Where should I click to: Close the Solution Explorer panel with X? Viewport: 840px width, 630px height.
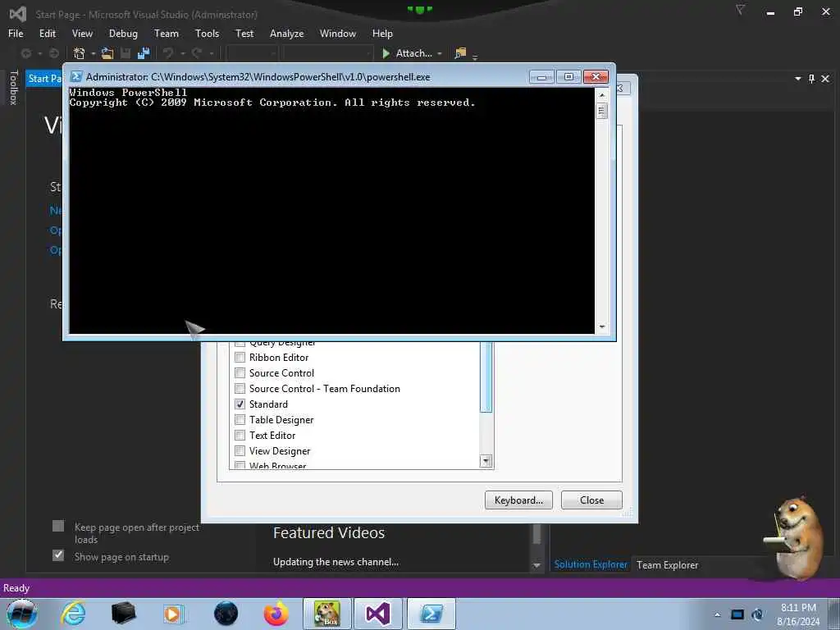click(x=825, y=79)
